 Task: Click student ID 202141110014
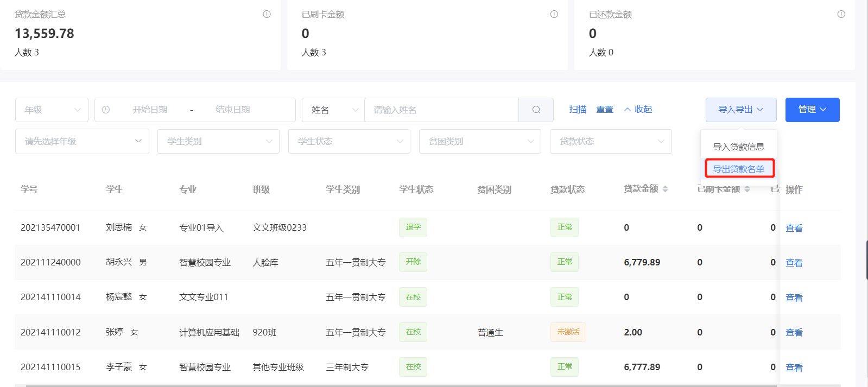[x=50, y=297]
